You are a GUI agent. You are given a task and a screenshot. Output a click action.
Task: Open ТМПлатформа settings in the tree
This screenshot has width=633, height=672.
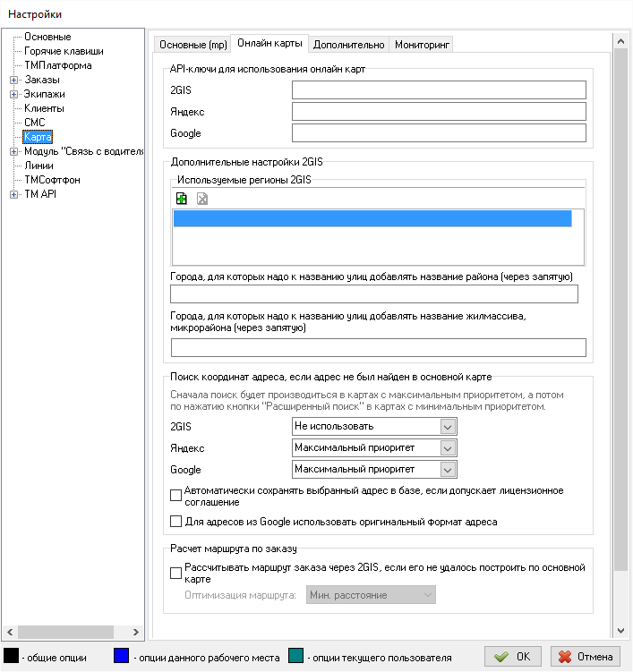(x=58, y=65)
